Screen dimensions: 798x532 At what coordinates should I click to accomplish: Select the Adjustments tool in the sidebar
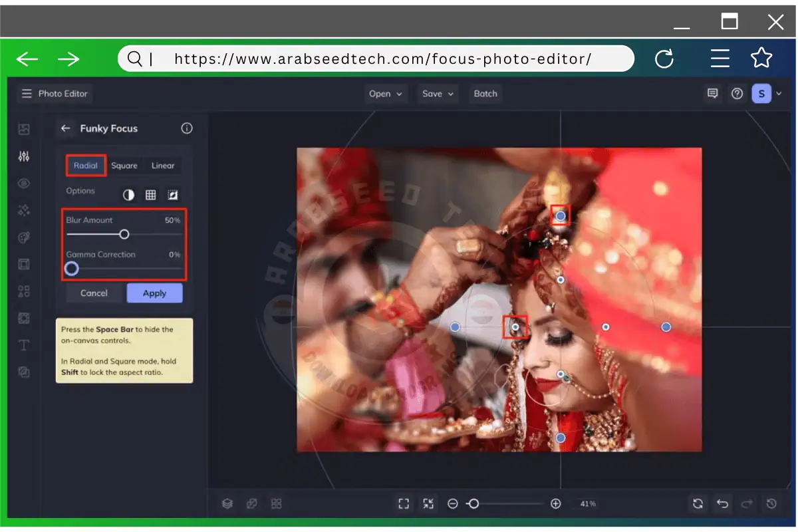tap(24, 156)
